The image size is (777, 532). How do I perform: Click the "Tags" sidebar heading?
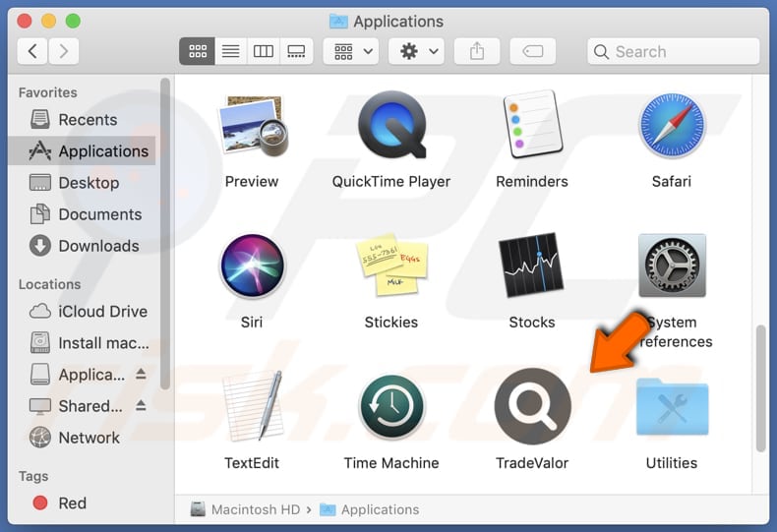pos(33,476)
